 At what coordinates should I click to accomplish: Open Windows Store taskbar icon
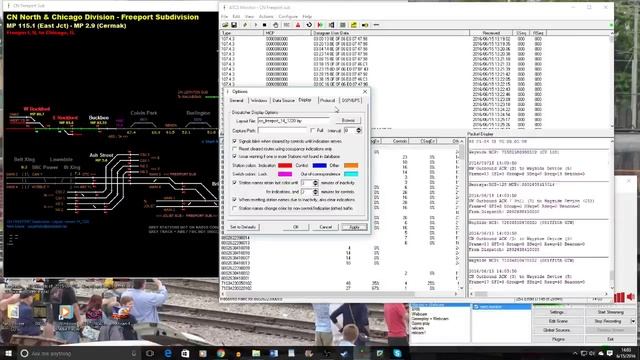pyautogui.click(x=185, y=353)
